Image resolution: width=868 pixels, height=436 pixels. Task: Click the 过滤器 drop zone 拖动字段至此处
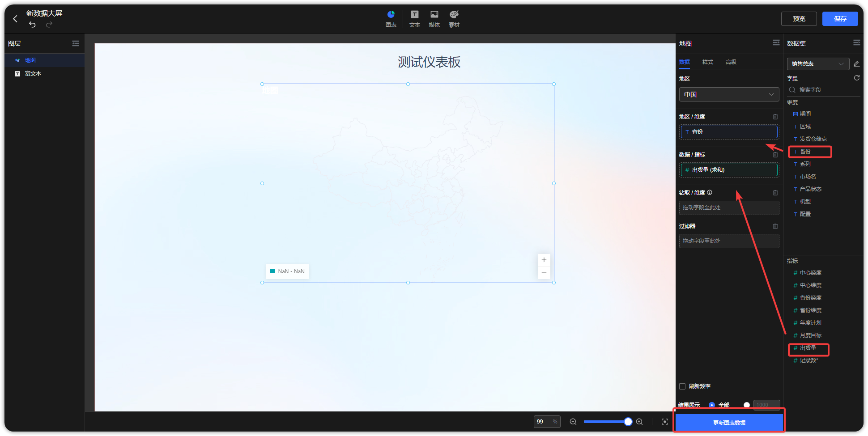pyautogui.click(x=729, y=241)
